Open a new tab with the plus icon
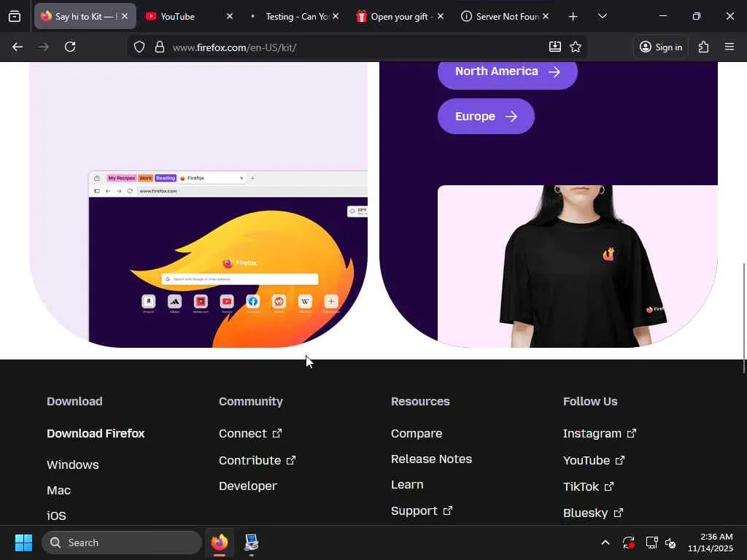 (x=573, y=17)
